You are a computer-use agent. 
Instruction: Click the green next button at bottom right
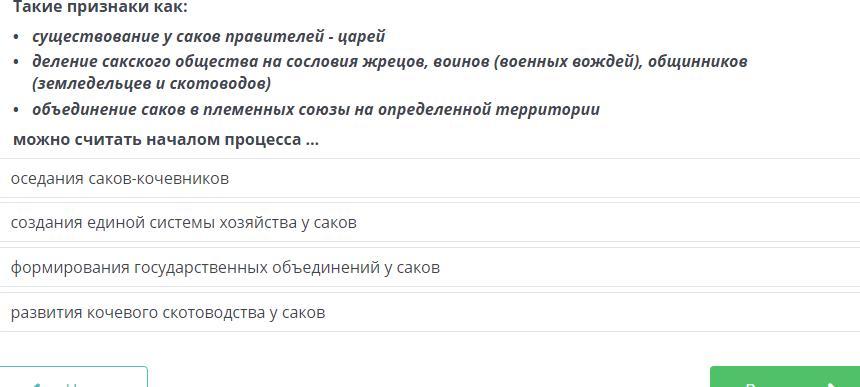785,377
